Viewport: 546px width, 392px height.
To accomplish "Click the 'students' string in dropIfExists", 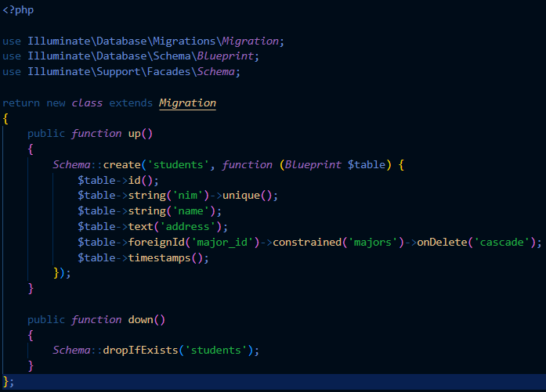I will pos(215,350).
